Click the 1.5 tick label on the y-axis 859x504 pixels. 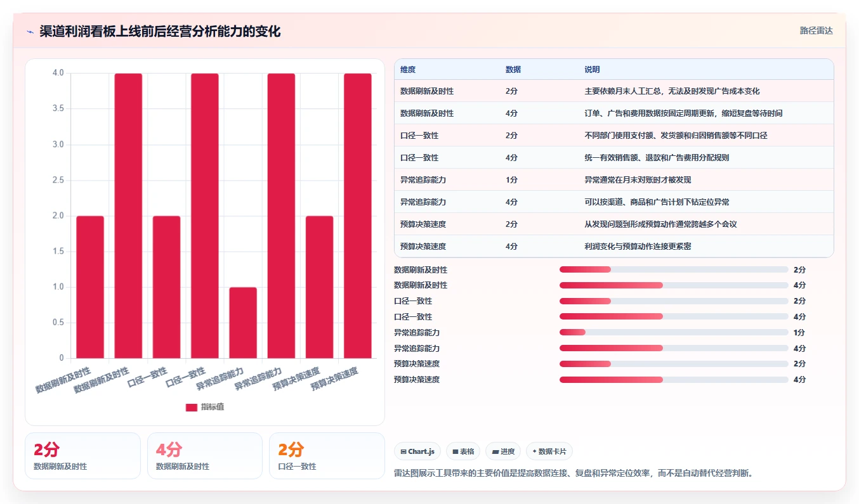(58, 252)
